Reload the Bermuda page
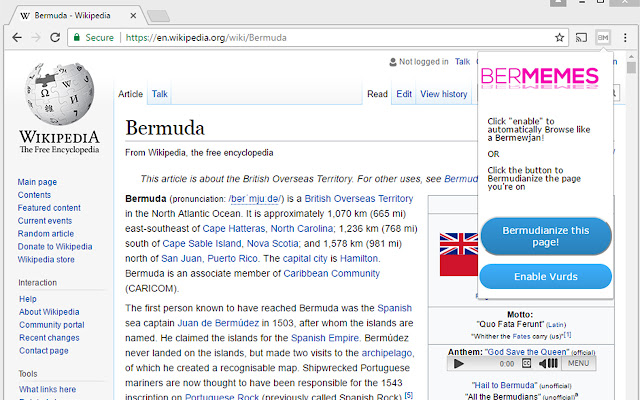 [x=55, y=38]
